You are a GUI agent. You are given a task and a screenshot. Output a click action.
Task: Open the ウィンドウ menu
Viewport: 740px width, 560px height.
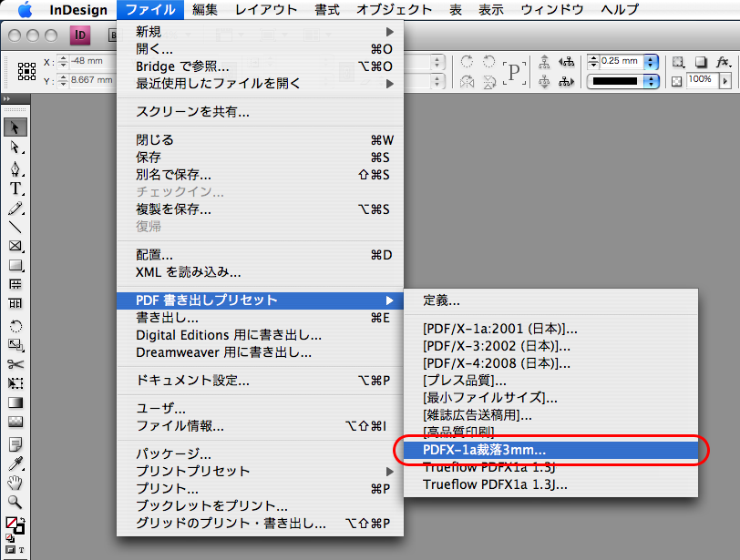pos(552,9)
